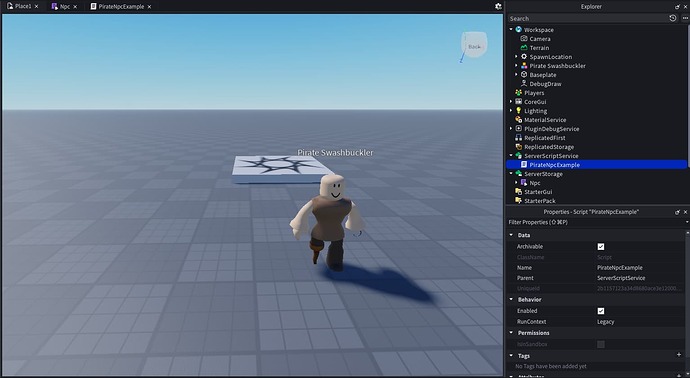Toggle the Archivable checkbox

click(601, 246)
